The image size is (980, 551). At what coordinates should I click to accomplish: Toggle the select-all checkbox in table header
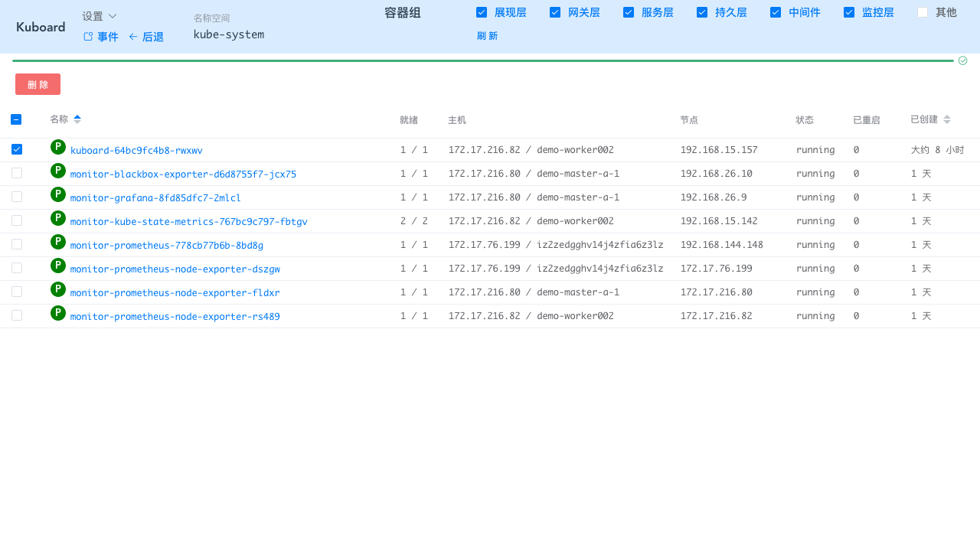[x=16, y=119]
